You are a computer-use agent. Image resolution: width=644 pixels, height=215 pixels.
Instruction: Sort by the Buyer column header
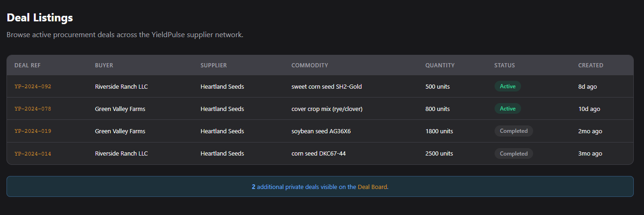(104, 65)
